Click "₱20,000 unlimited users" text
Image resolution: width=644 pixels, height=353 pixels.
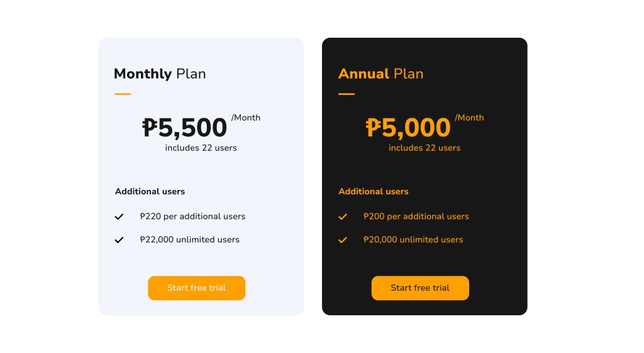[413, 240]
